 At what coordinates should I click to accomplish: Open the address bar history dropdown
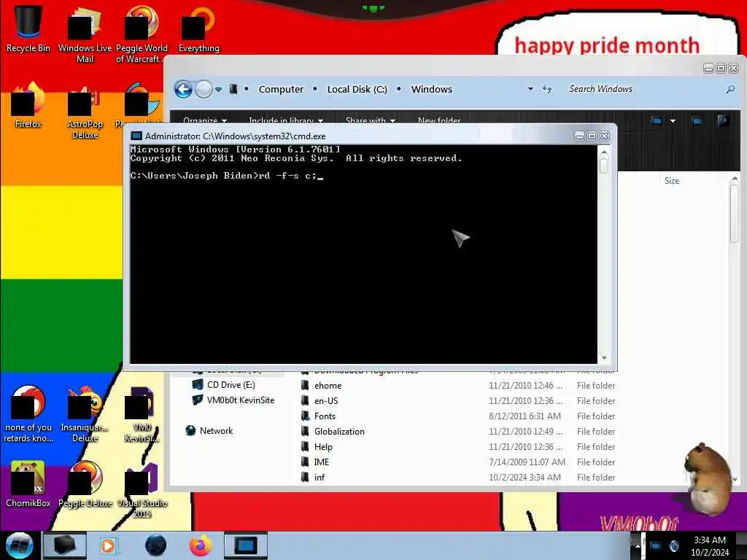click(x=530, y=89)
